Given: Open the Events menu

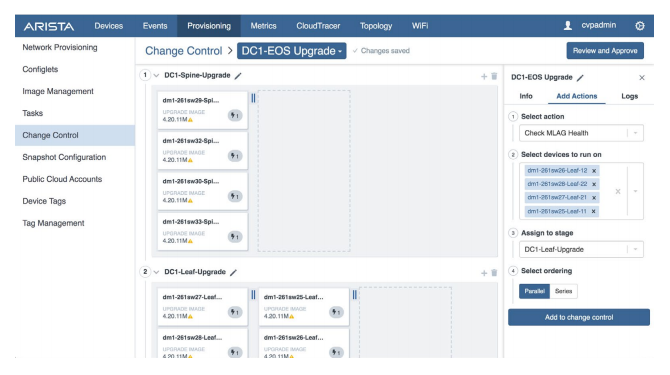Looking at the screenshot, I should [x=155, y=26].
